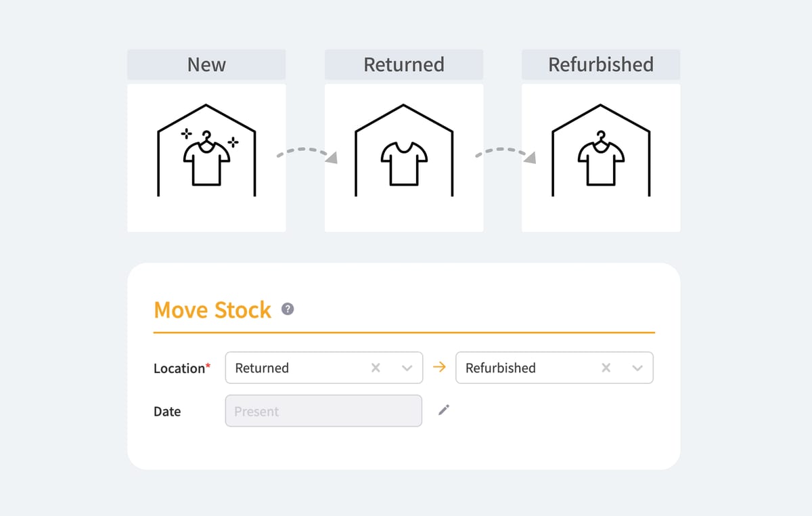The width and height of the screenshot is (812, 516).
Task: Click the Returned column header
Action: click(404, 64)
